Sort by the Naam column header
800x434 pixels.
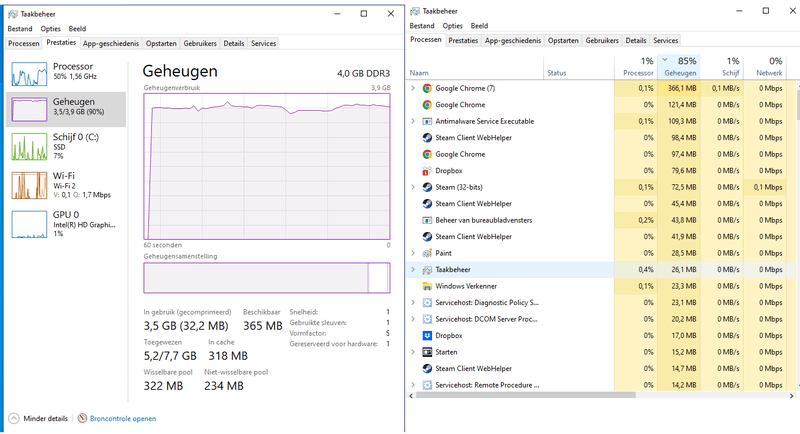(x=474, y=67)
